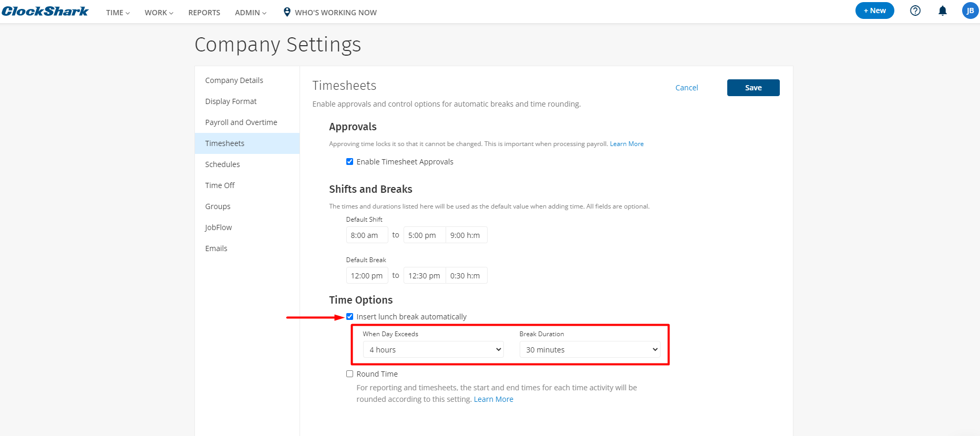Viewport: 980px width, 436px height.
Task: Click the + New button
Action: tap(874, 11)
